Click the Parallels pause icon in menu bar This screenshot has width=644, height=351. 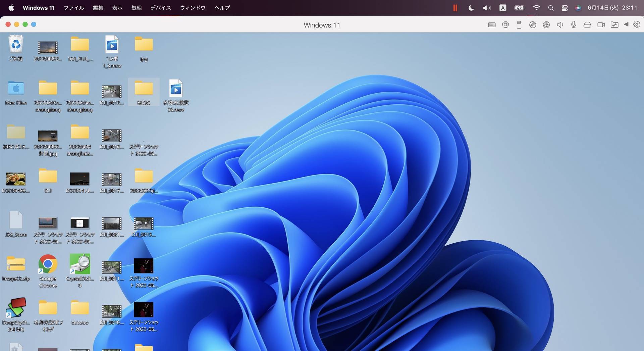coord(455,8)
